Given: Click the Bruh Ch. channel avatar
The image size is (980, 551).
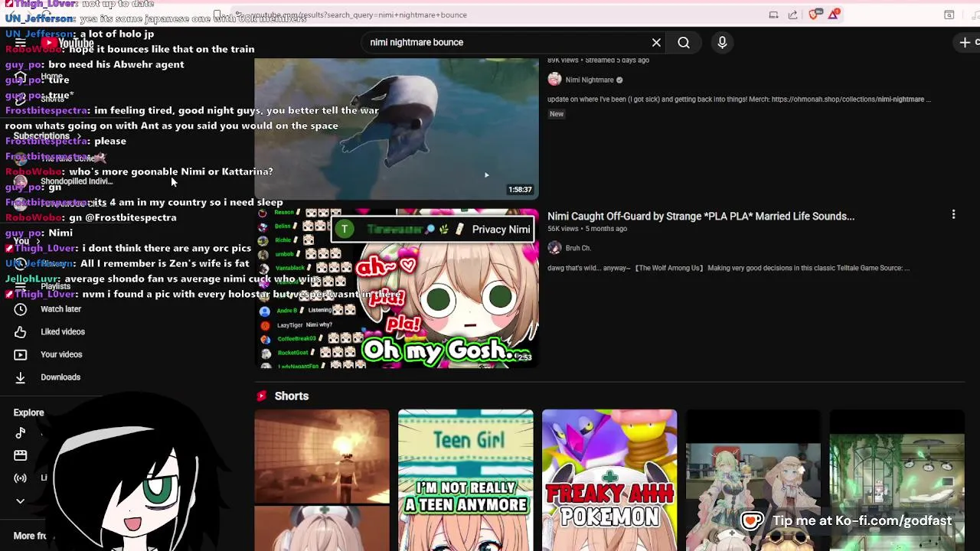Looking at the screenshot, I should [554, 248].
